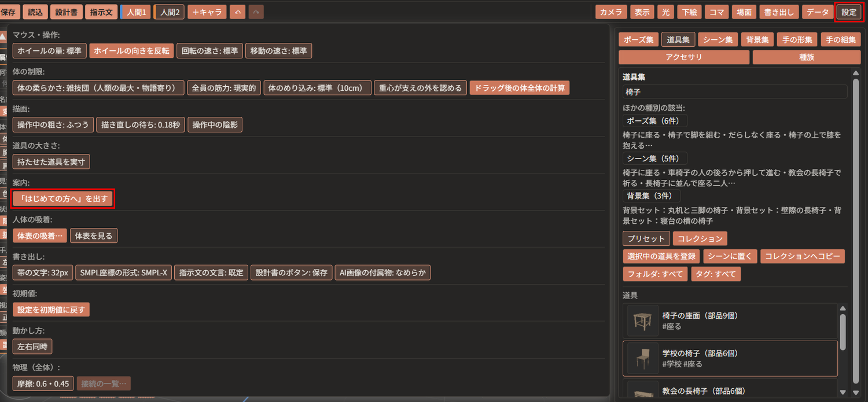The width and height of the screenshot is (868, 402).
Task: Toggle 操作中の陰影 option
Action: tap(215, 124)
